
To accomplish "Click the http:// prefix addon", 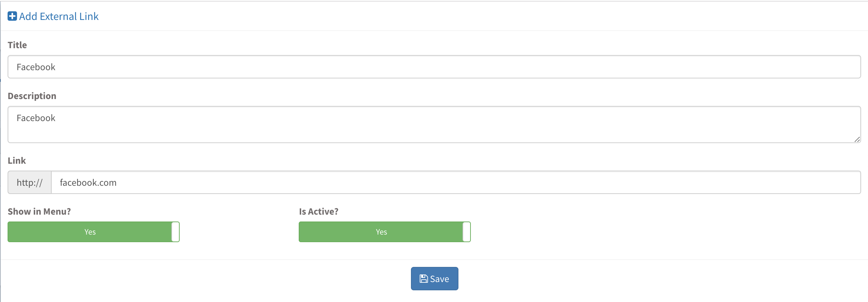I will [30, 182].
